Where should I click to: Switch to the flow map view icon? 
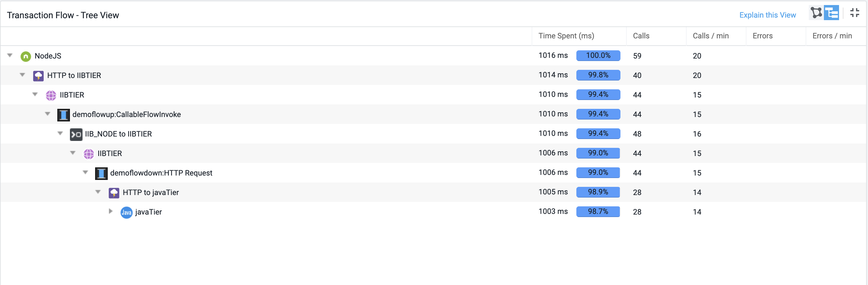click(x=816, y=13)
